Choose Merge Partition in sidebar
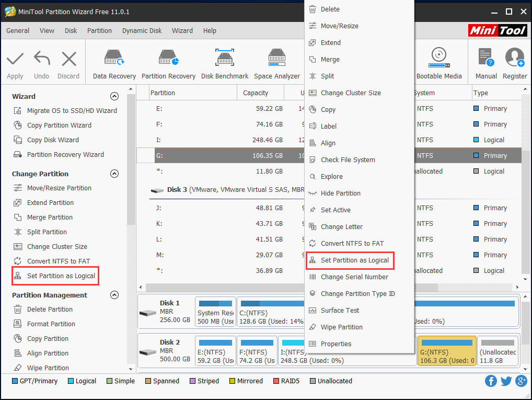Viewport: 532px width, 400px height. point(43,218)
